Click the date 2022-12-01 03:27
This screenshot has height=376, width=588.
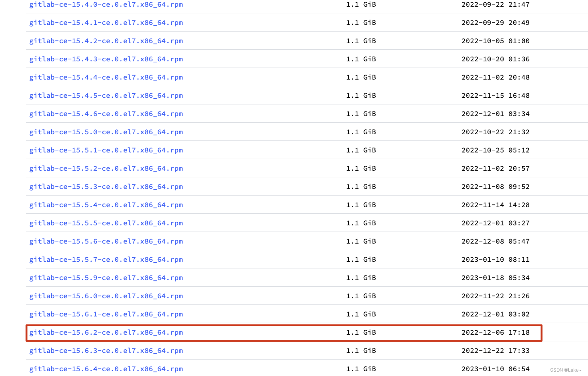click(x=495, y=223)
